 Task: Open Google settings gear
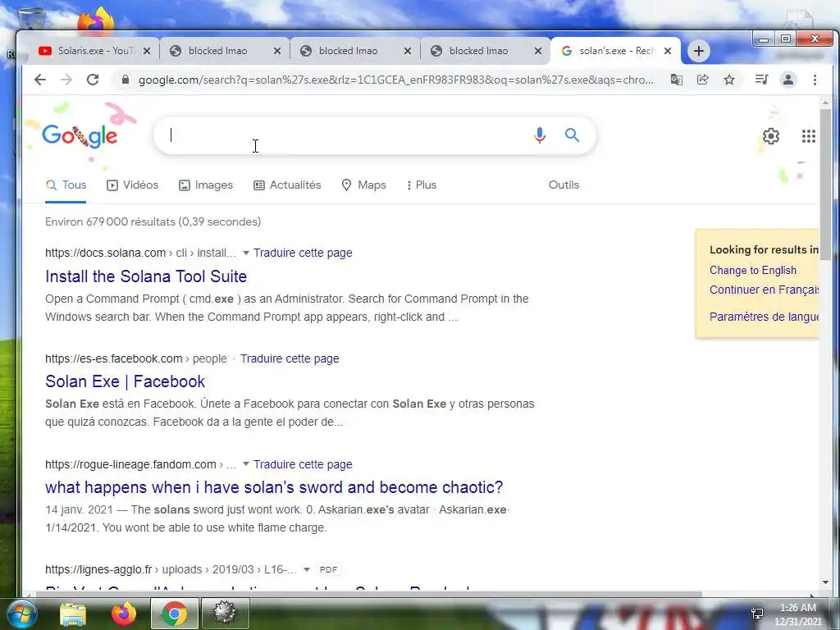pos(771,136)
